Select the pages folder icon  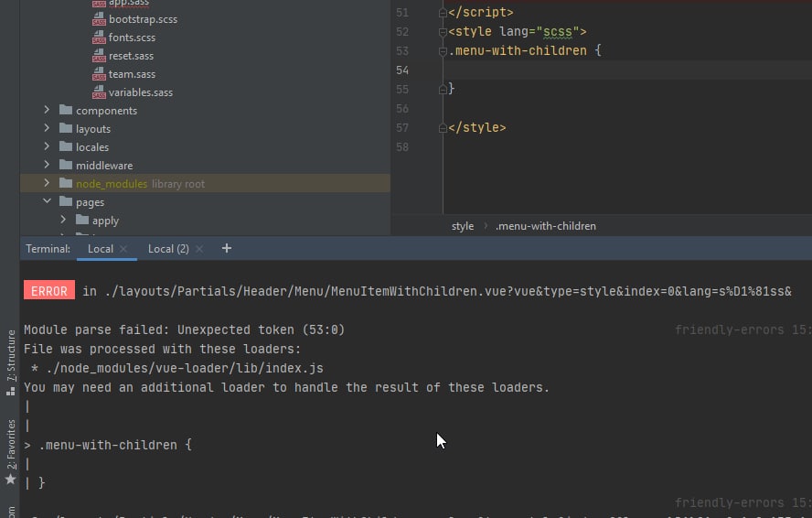click(66, 201)
